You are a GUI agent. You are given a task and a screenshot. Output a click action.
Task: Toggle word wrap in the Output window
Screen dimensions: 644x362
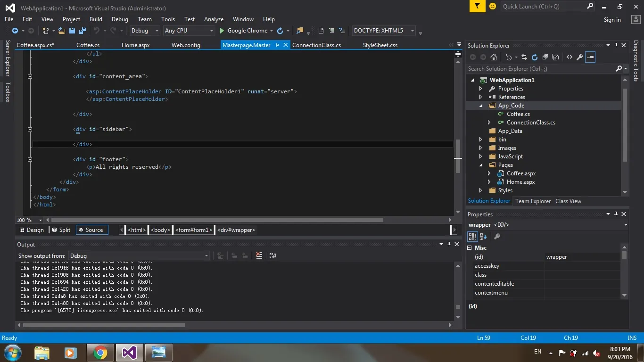click(273, 255)
